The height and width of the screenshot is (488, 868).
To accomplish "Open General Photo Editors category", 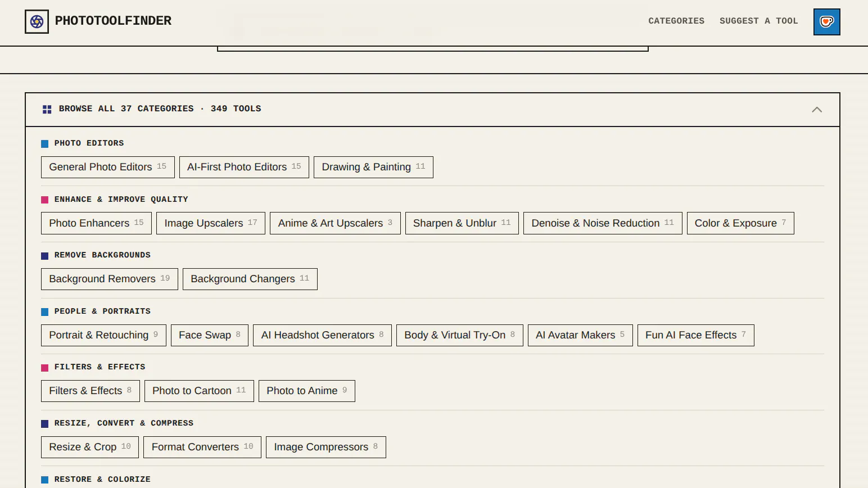I will (108, 167).
